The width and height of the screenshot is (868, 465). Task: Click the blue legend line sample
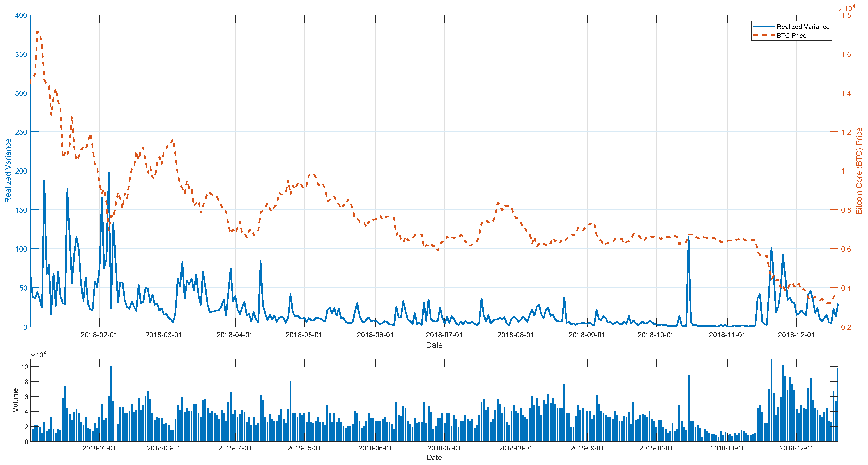pos(764,27)
